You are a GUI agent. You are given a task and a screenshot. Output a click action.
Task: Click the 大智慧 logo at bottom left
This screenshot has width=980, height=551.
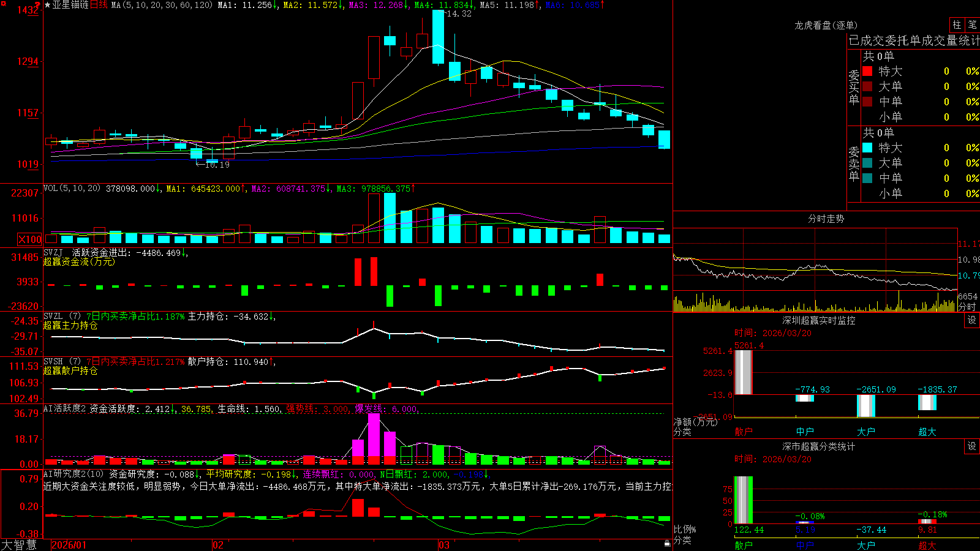pyautogui.click(x=19, y=545)
